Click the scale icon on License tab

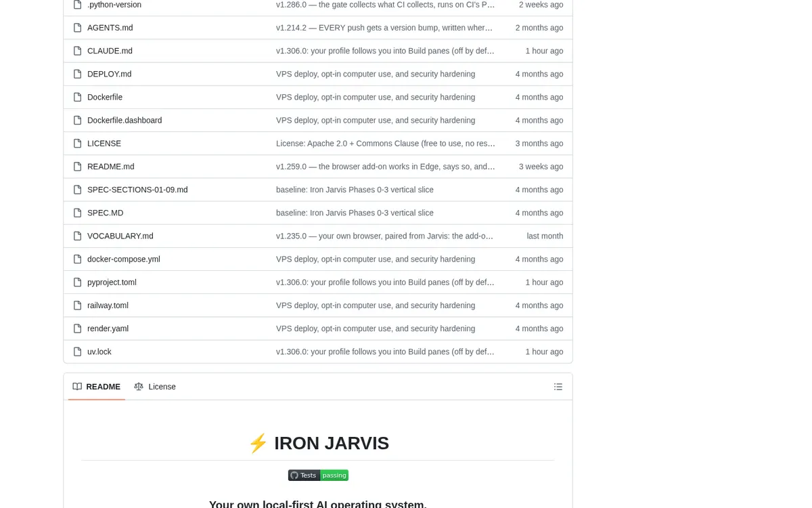(139, 387)
